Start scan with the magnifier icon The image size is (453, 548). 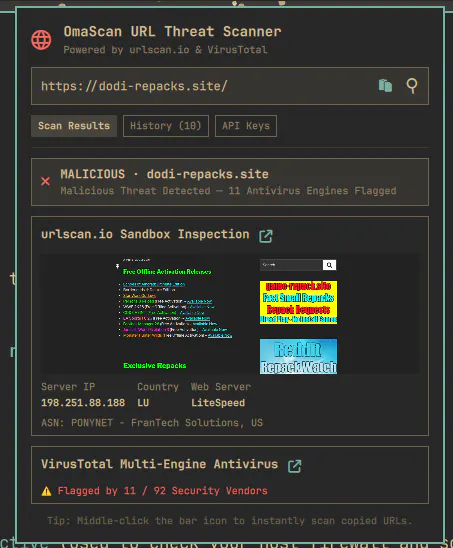[412, 86]
